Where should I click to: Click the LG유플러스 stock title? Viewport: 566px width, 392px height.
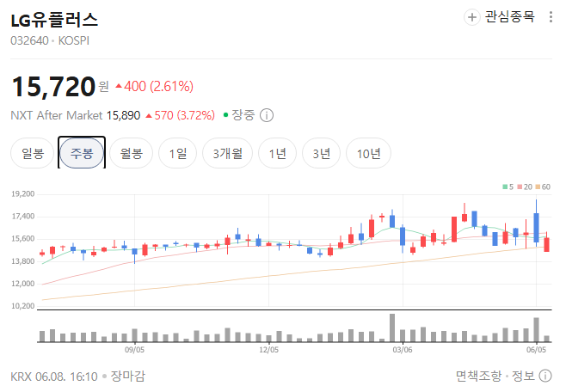click(x=54, y=20)
